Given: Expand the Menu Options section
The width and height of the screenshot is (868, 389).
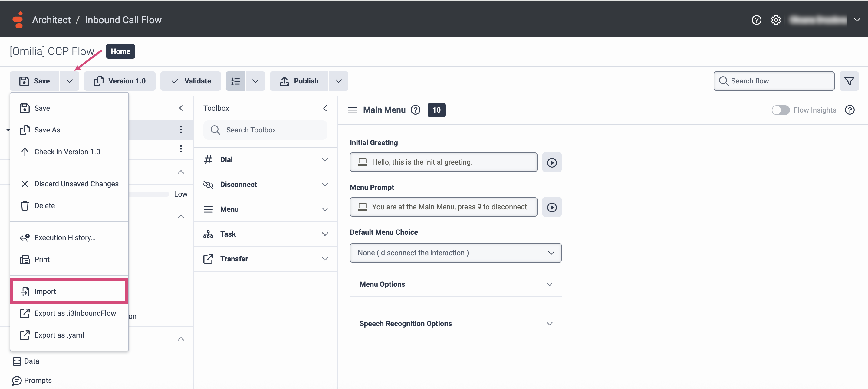Looking at the screenshot, I should click(x=455, y=284).
